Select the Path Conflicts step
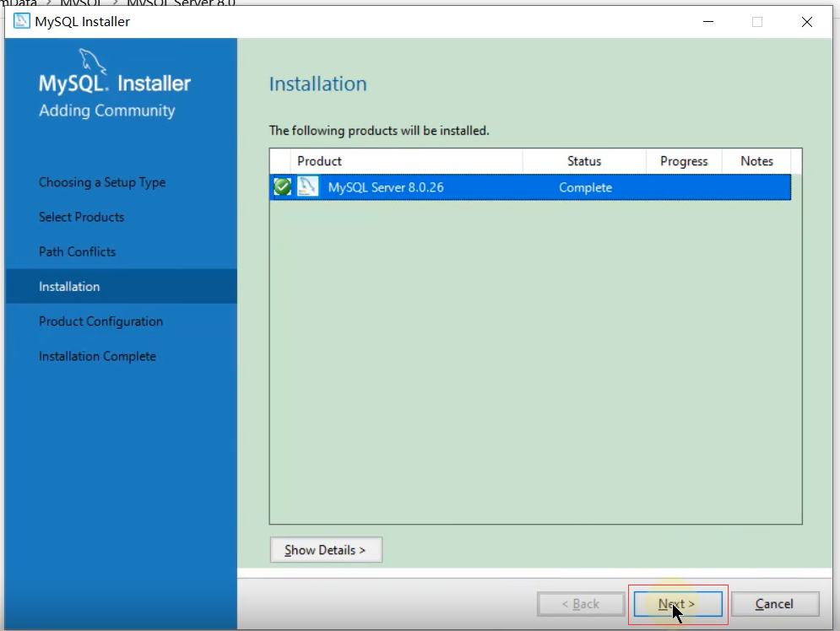The image size is (840, 631). point(77,251)
